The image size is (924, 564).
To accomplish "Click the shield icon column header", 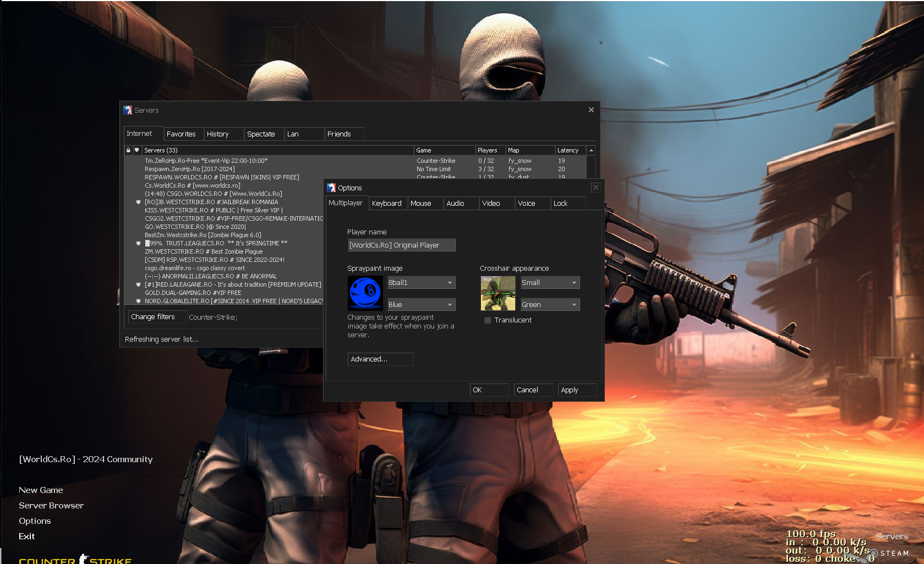I will coord(136,150).
